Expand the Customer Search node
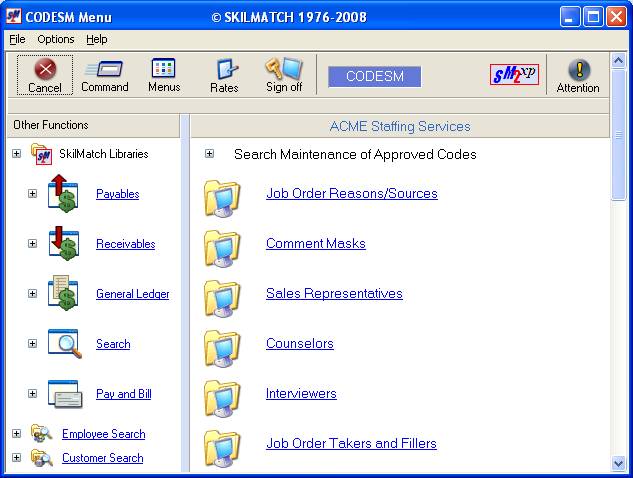This screenshot has height=478, width=633. click(x=17, y=457)
